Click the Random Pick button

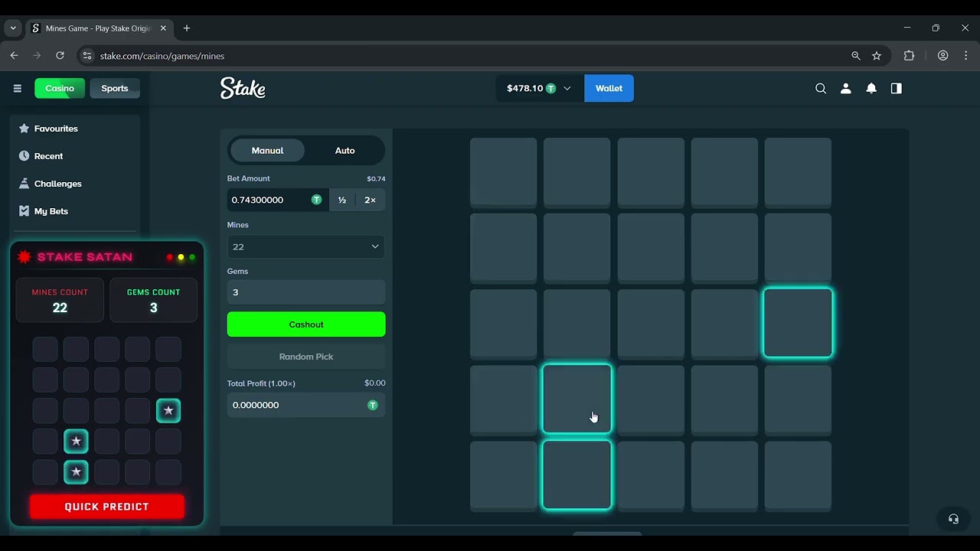coord(306,357)
